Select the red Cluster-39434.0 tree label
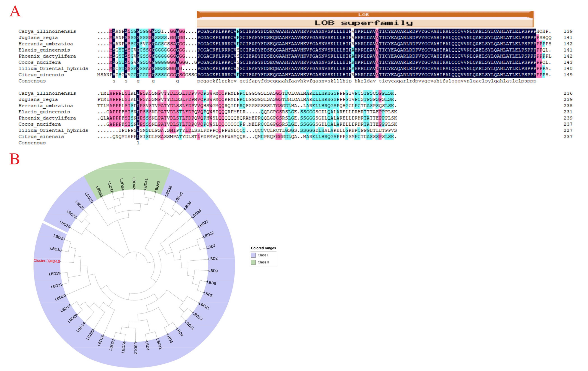 47,261
